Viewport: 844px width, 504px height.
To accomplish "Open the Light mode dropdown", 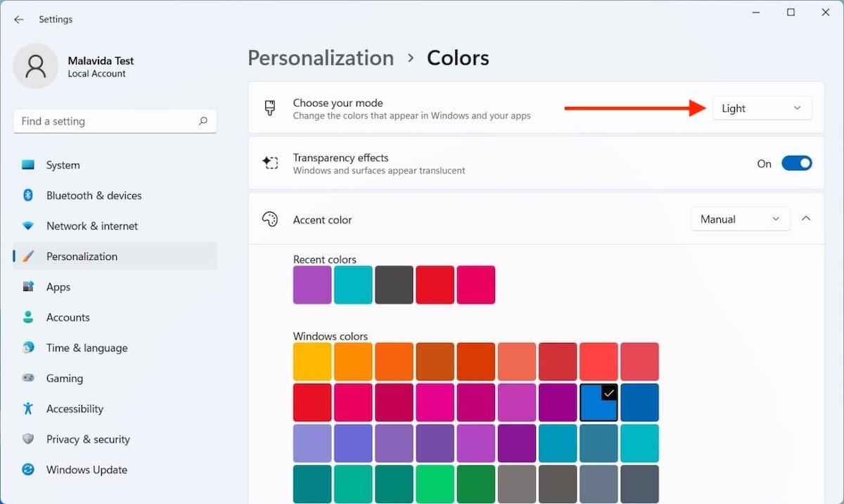I will point(762,108).
